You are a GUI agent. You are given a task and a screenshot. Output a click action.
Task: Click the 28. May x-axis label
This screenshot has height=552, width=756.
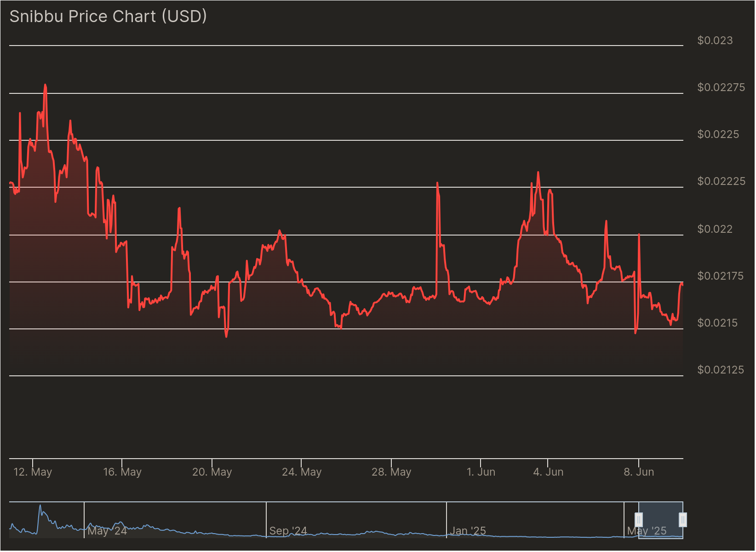point(391,472)
